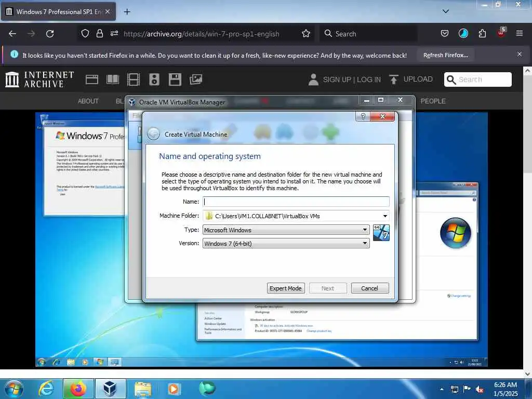The height and width of the screenshot is (399, 532).
Task: Bookmark this page with the star icon
Action: point(305,34)
